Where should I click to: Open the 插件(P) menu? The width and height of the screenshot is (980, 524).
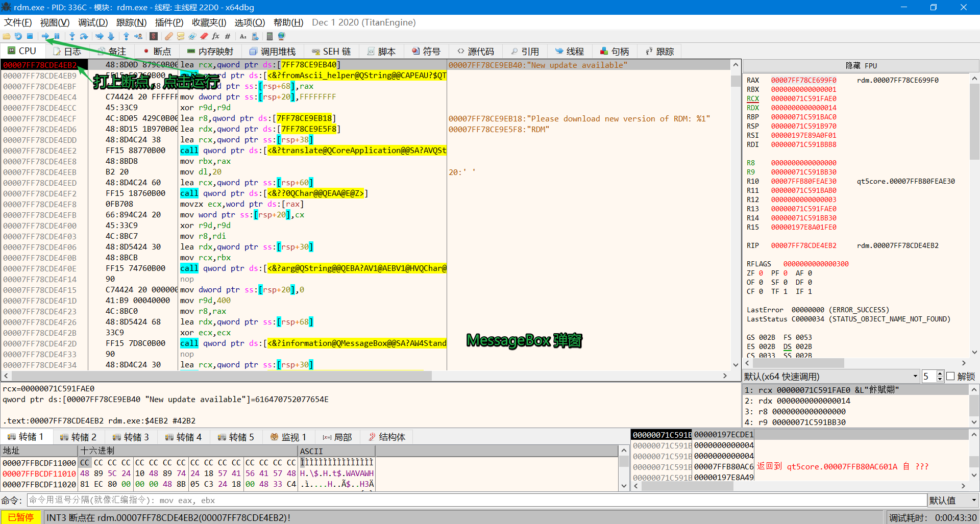coord(169,22)
